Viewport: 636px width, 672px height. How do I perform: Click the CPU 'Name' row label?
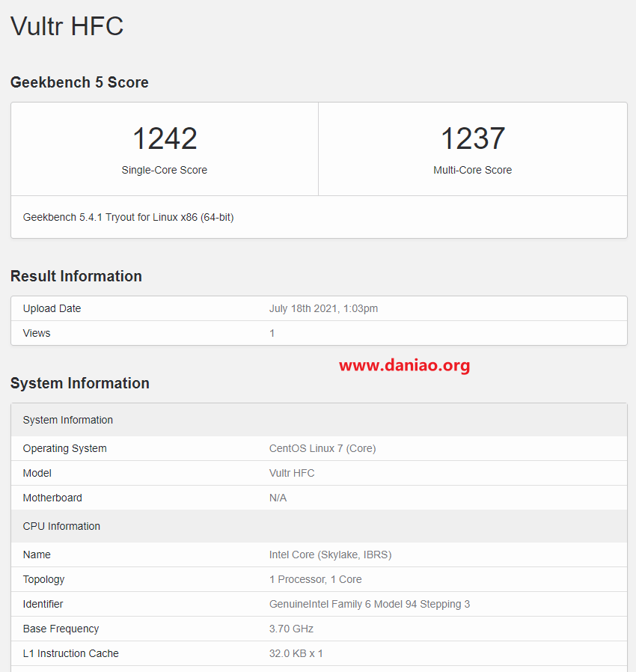click(x=37, y=555)
